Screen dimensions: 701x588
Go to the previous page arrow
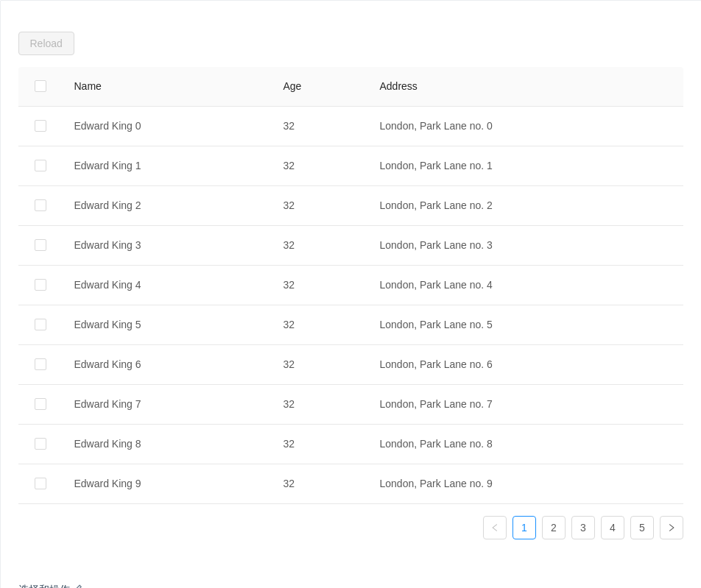495,528
